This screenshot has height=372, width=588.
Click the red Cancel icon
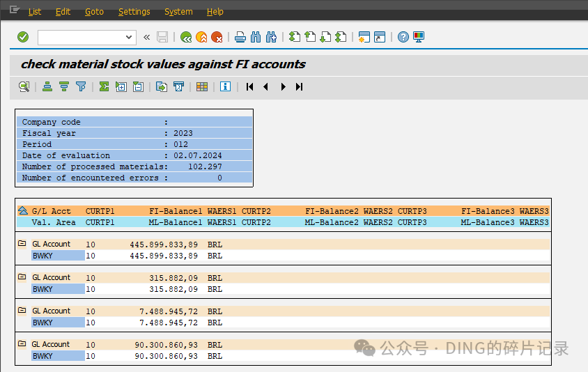click(217, 37)
